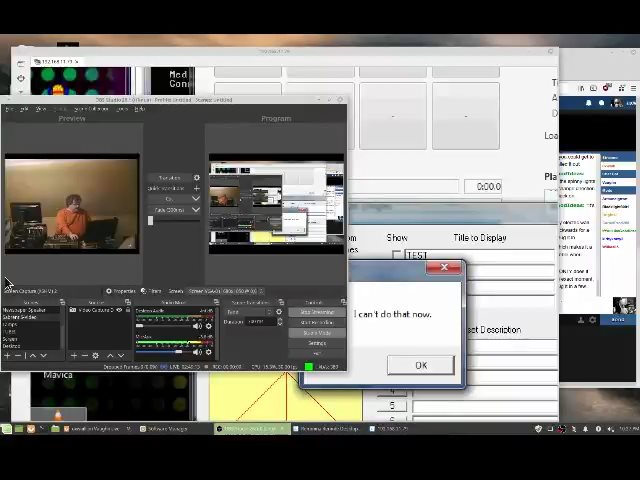Add a quick transition with plus icon

click(197, 189)
